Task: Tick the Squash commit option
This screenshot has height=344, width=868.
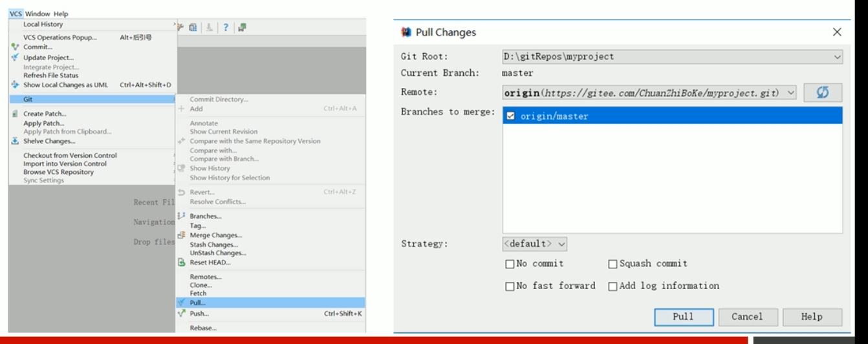Action: pos(613,264)
